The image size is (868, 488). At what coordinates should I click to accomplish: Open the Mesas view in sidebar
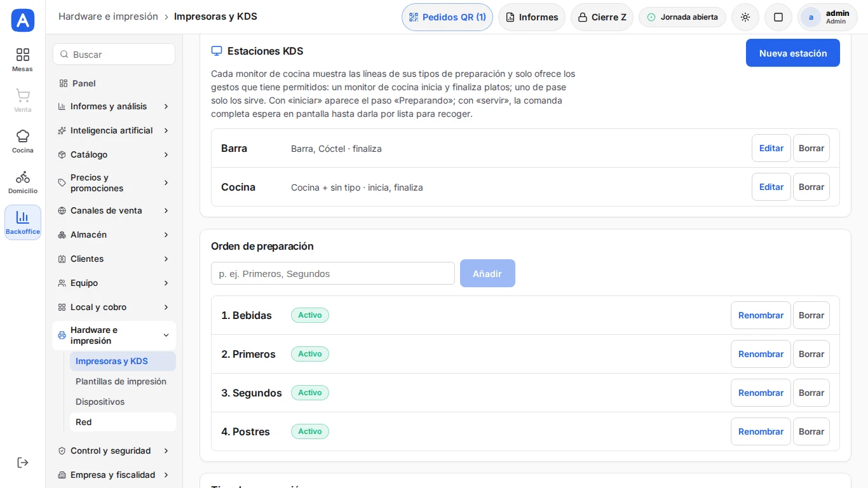23,60
